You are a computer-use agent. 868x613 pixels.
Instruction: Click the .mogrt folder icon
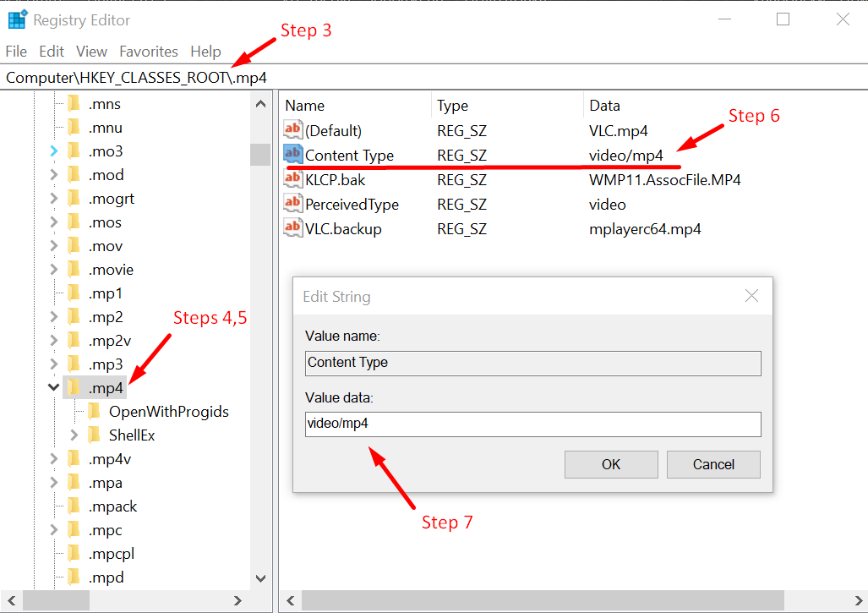(74, 198)
